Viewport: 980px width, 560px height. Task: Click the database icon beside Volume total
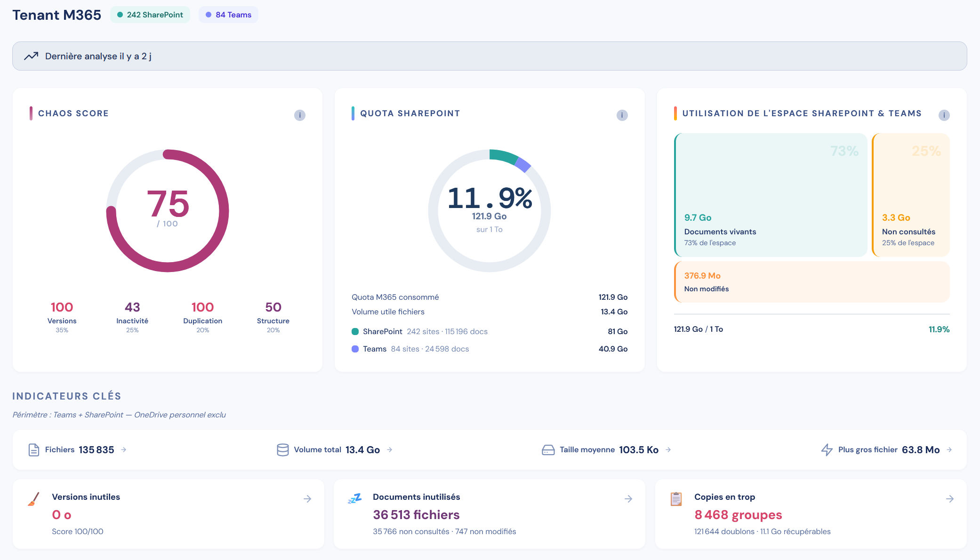click(x=283, y=450)
